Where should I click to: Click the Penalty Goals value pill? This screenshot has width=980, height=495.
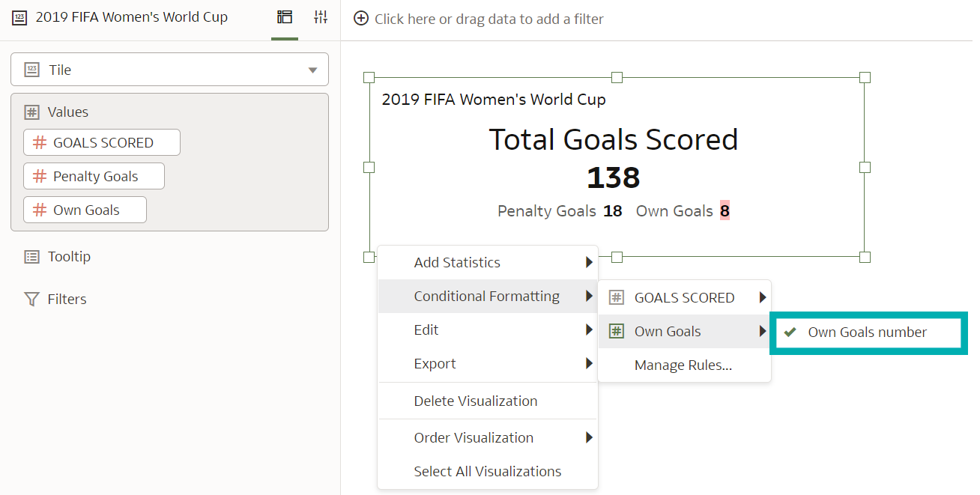(x=94, y=176)
